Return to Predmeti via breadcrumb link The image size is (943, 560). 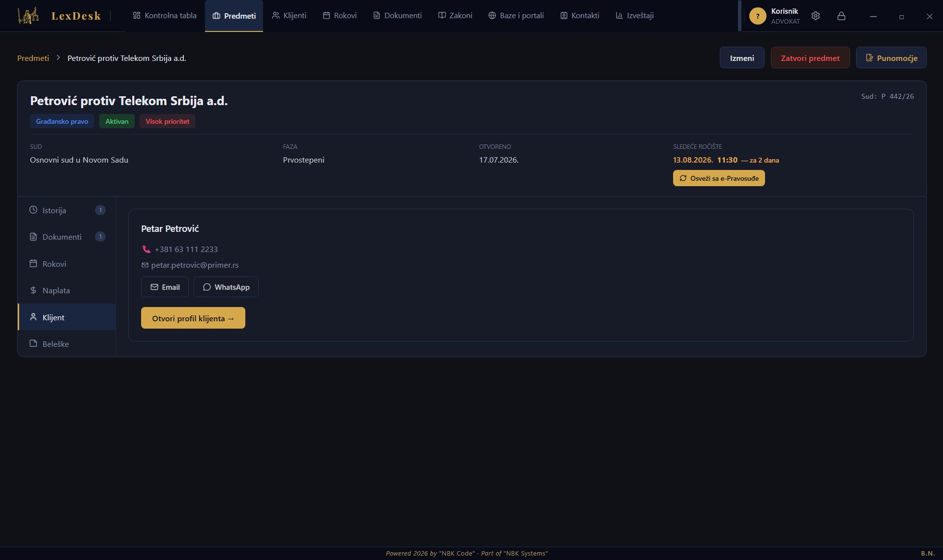(33, 58)
